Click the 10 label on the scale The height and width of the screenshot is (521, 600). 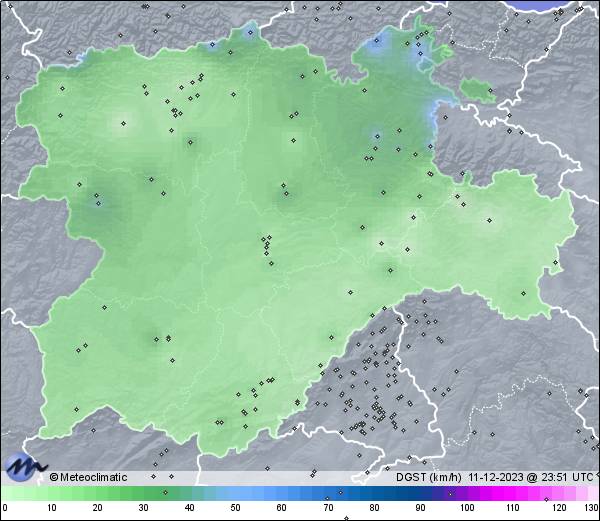[x=52, y=508]
